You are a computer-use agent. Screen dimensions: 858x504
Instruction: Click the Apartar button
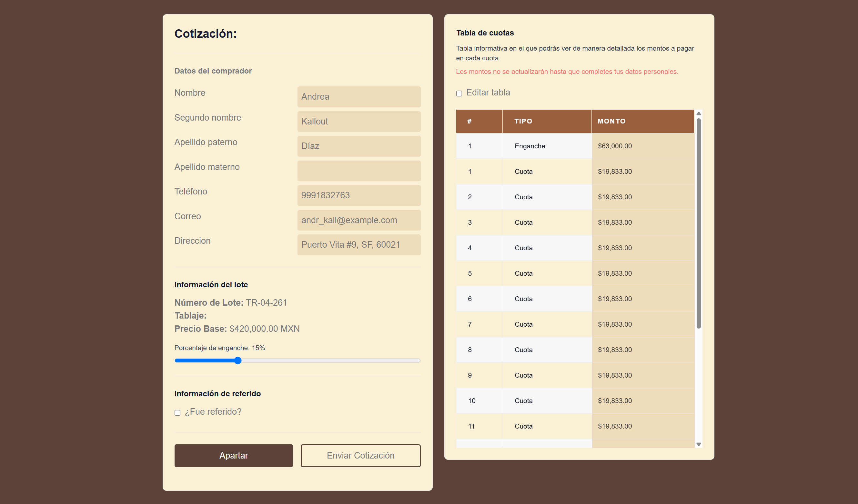coord(234,455)
